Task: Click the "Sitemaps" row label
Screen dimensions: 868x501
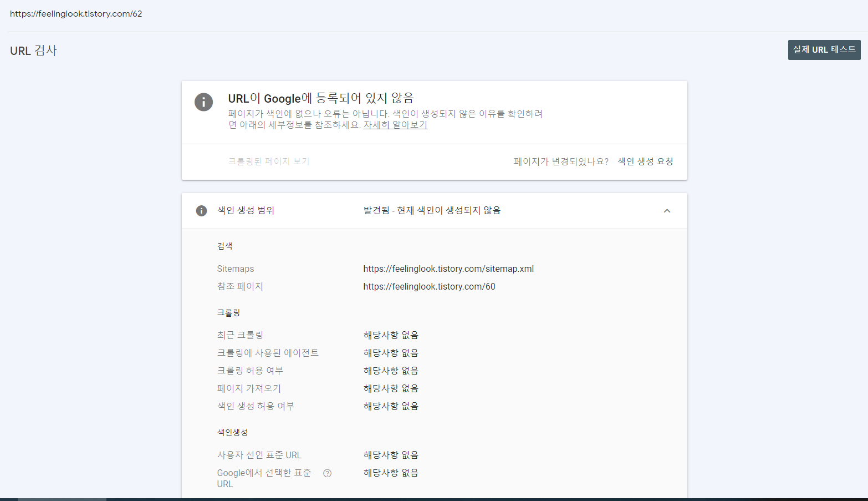Action: [236, 269]
